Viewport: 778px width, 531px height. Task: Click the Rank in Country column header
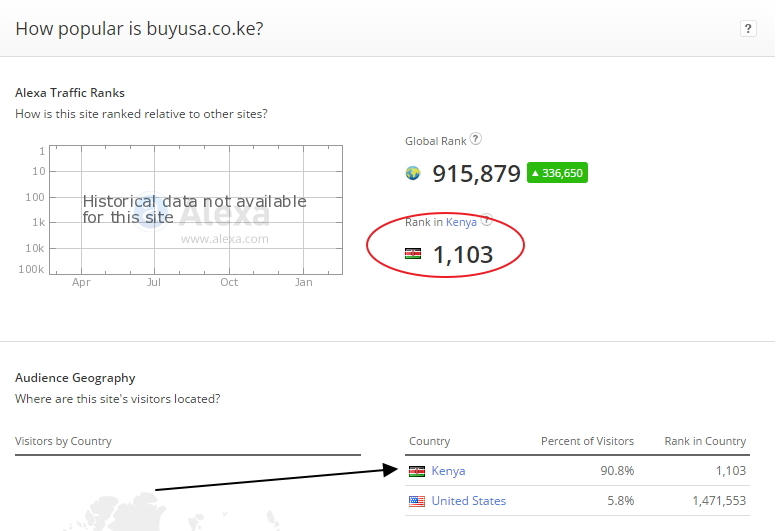pos(705,441)
